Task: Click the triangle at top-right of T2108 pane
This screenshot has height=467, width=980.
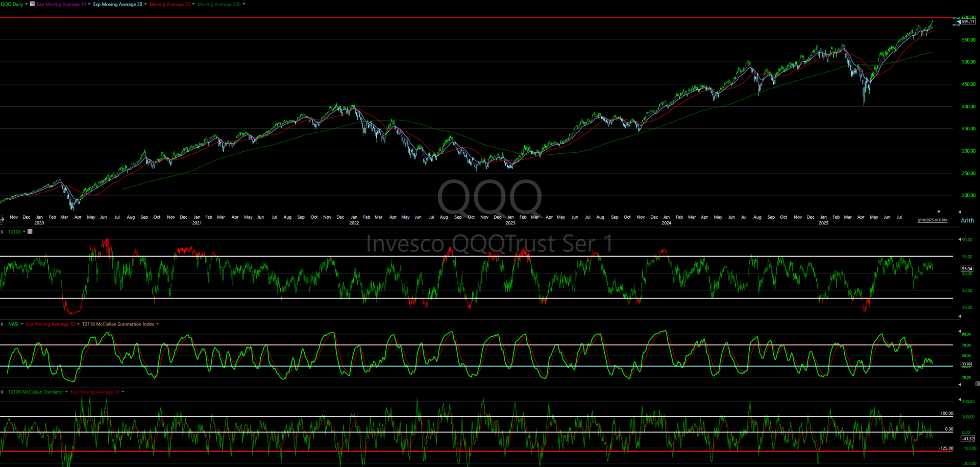Action: click(x=960, y=239)
